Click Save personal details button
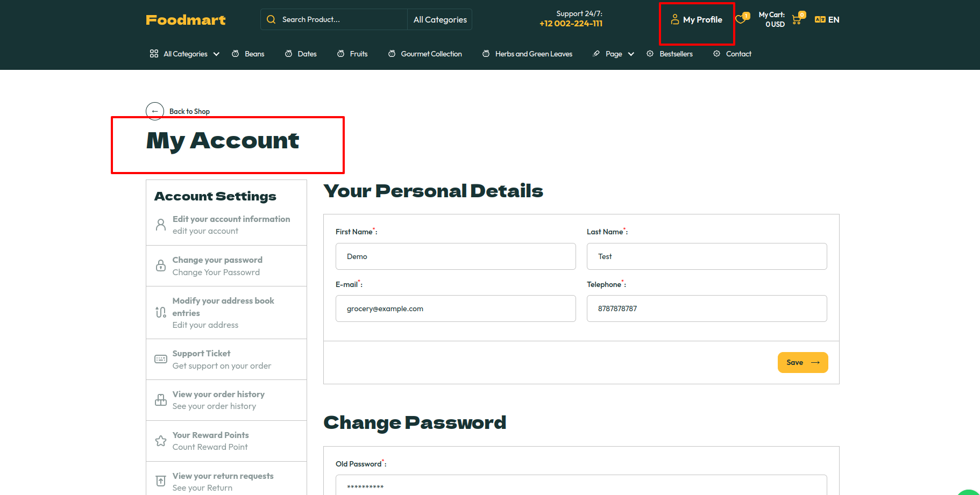This screenshot has height=495, width=980. click(x=803, y=362)
